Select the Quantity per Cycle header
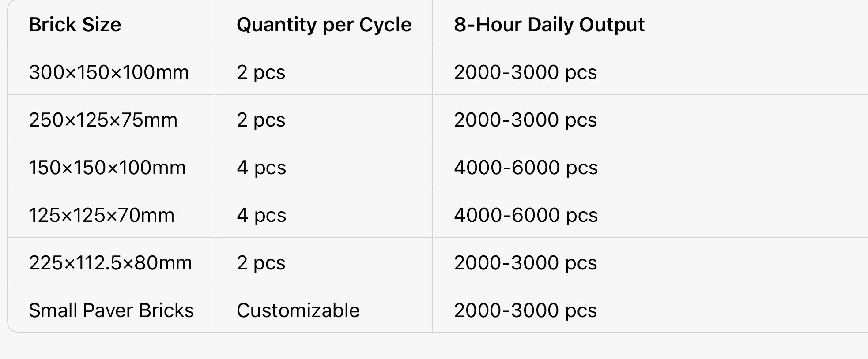The height and width of the screenshot is (359, 868). (x=324, y=25)
